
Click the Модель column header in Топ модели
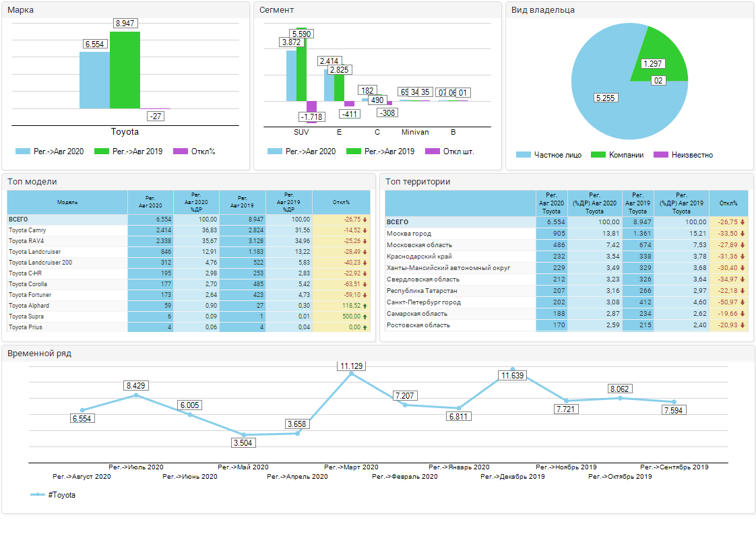67,203
